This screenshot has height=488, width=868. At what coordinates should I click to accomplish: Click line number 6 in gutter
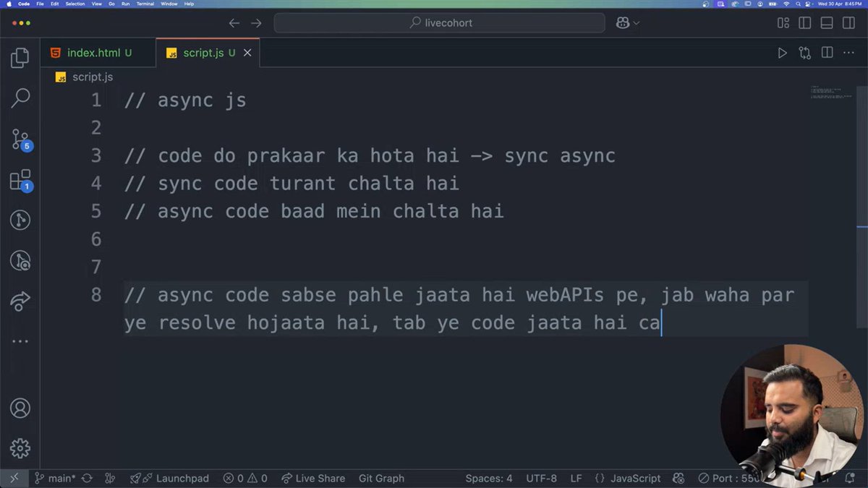96,239
